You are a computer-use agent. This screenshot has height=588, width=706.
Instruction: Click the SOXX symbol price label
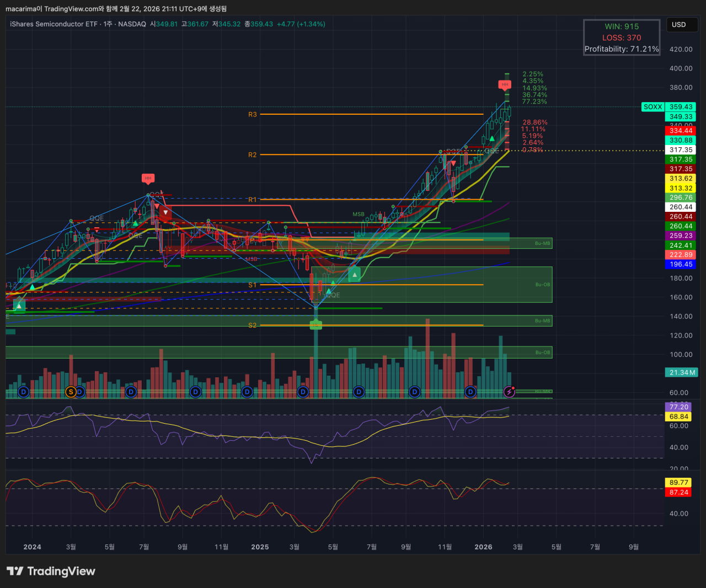(x=652, y=107)
